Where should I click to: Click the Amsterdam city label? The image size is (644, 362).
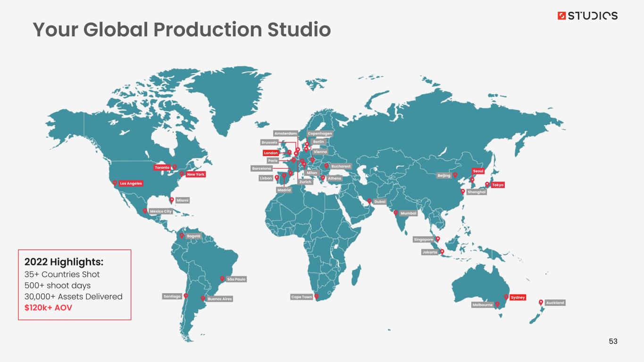286,134
